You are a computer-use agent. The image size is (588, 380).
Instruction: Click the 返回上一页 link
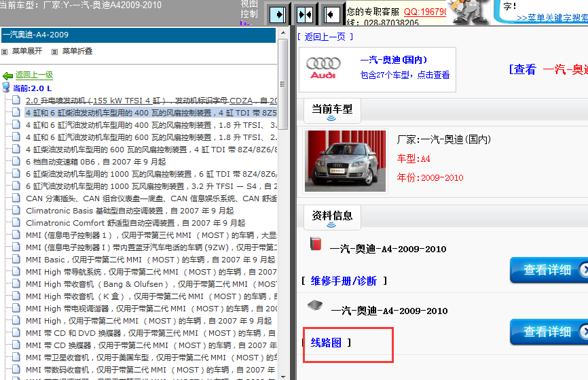pos(325,37)
